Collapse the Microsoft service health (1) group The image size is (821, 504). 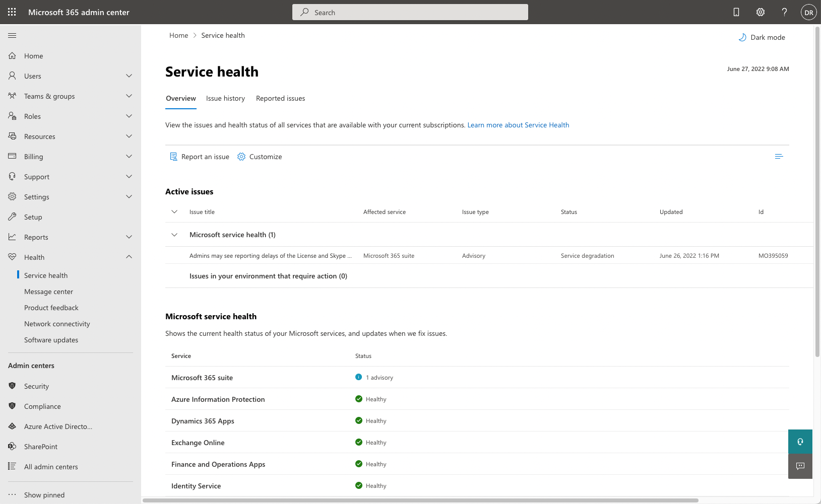point(174,235)
